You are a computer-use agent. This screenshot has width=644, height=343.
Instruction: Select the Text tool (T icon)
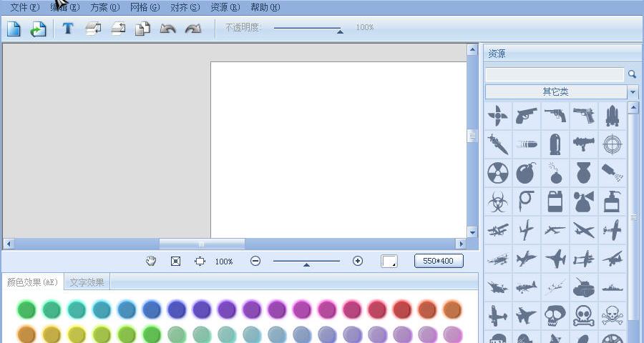[x=67, y=29]
